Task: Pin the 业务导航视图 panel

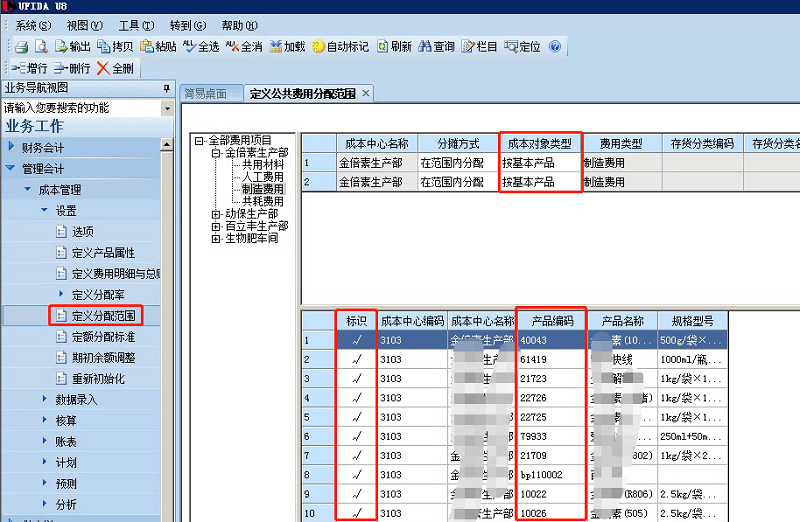Action: coord(166,88)
